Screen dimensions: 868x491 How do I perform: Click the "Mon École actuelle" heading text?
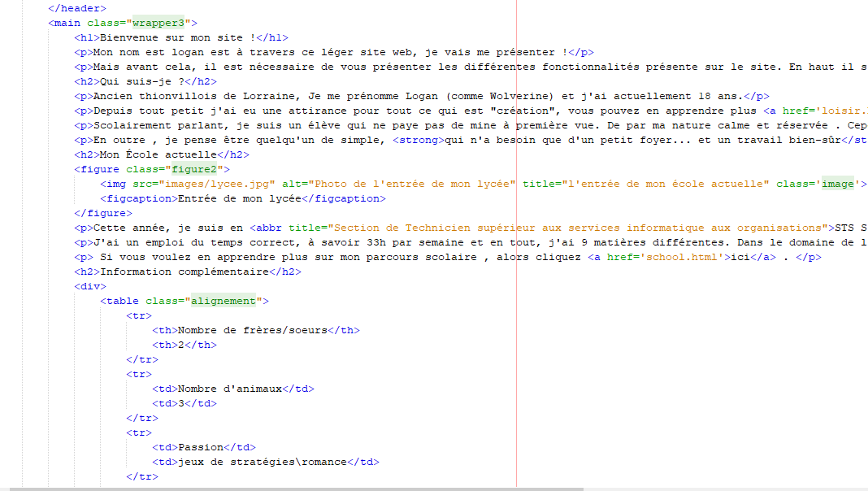(158, 154)
